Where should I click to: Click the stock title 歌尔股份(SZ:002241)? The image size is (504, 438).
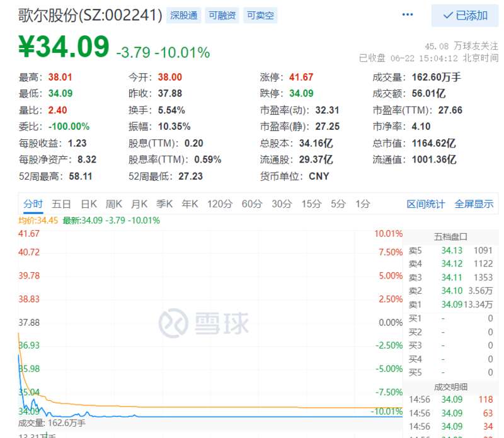tap(90, 15)
